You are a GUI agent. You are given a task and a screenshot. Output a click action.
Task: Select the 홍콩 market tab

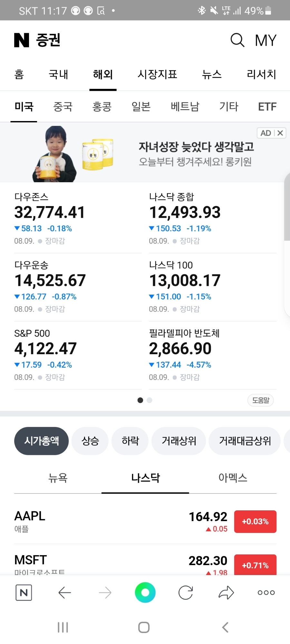coord(102,107)
